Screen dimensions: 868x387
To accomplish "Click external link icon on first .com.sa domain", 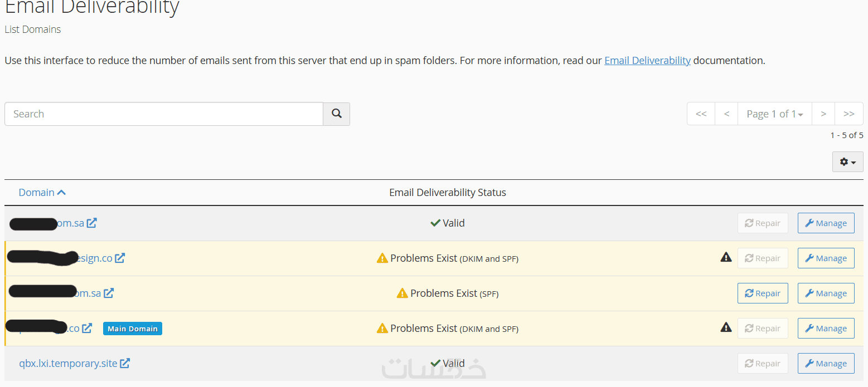I will pyautogui.click(x=91, y=223).
